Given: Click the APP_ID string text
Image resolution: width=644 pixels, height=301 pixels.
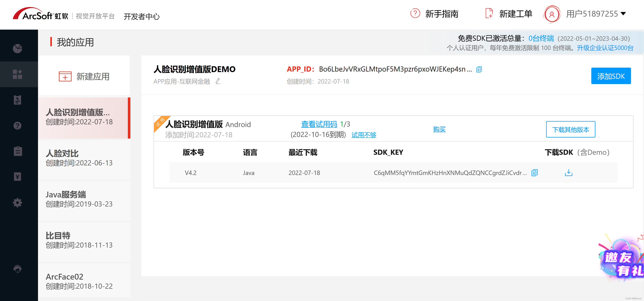Looking at the screenshot, I should pos(395,69).
